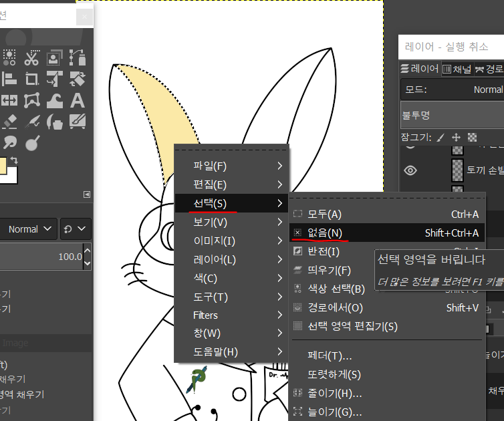Open the 창(W) menu
The image size is (504, 421).
point(231,333)
